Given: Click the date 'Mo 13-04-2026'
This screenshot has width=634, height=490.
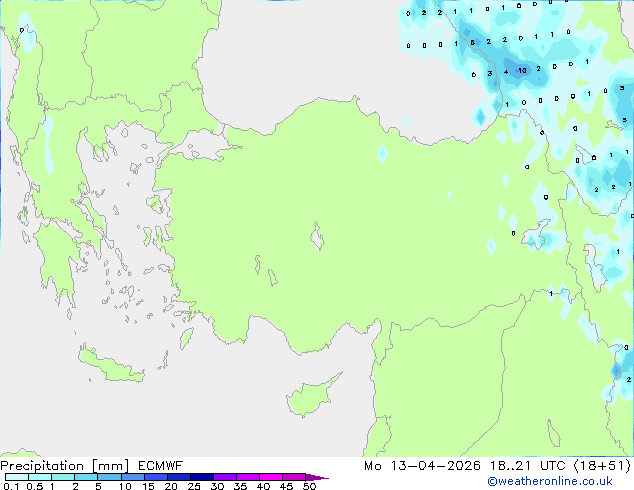Looking at the screenshot, I should coord(422,466).
